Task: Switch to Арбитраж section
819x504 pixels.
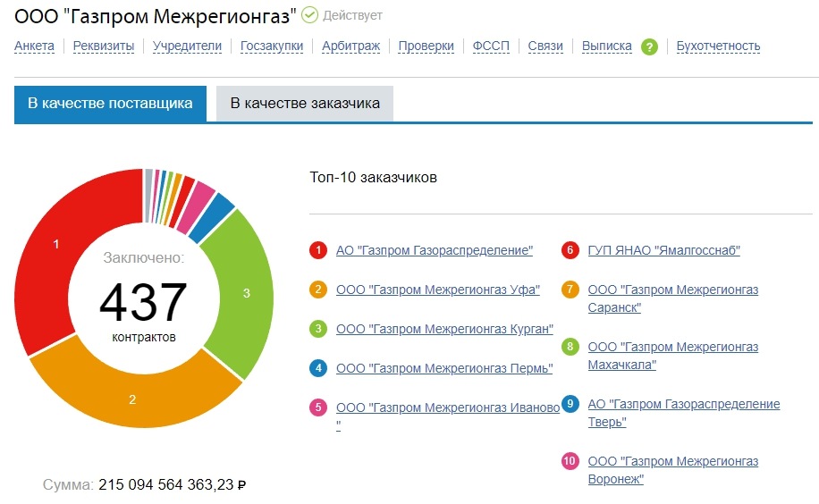Action: point(351,46)
